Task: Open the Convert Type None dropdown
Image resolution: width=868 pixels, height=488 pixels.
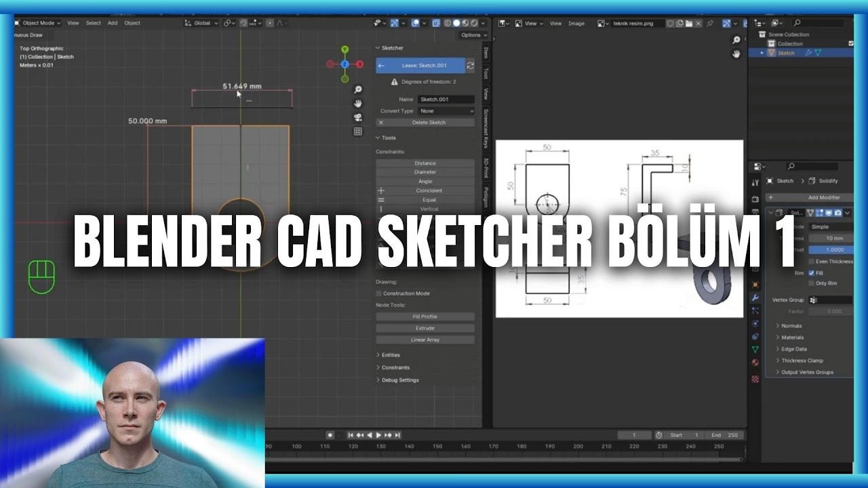Action: click(446, 110)
